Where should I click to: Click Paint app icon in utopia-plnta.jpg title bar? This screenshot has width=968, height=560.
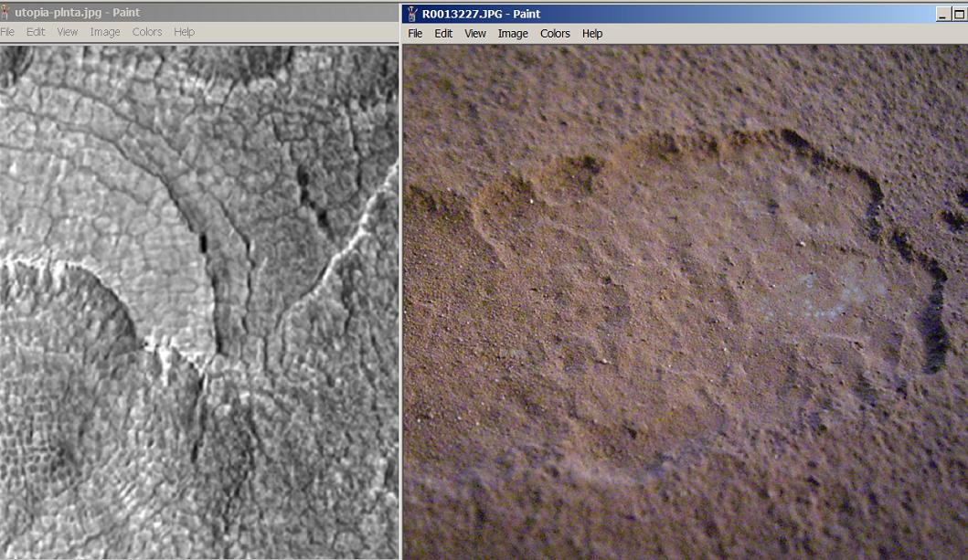pos(5,13)
